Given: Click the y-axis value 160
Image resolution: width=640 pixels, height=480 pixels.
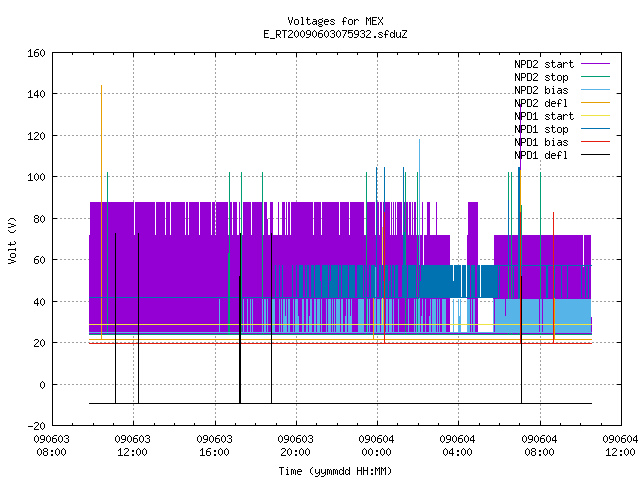Looking at the screenshot, I should click(x=36, y=53).
